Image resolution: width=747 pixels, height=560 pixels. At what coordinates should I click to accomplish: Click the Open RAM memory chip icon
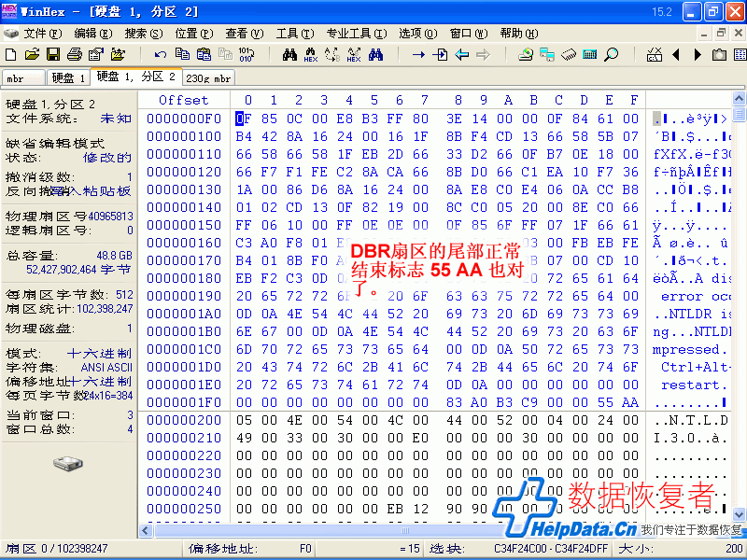click(569, 54)
